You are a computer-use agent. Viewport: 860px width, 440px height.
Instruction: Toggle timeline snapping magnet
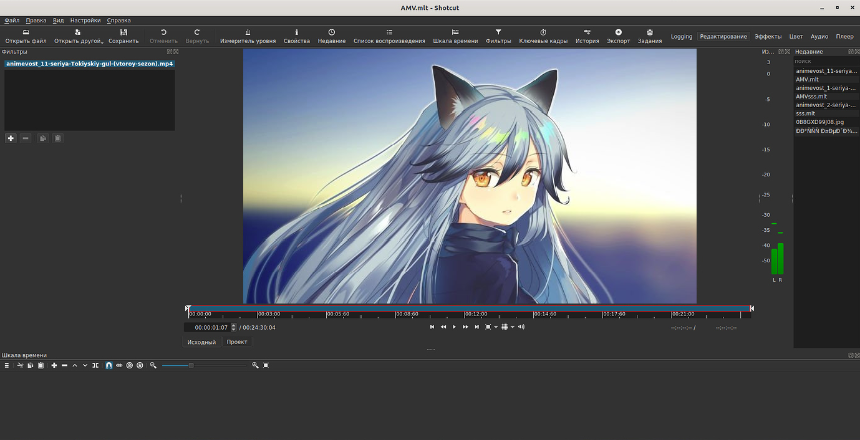coord(109,365)
